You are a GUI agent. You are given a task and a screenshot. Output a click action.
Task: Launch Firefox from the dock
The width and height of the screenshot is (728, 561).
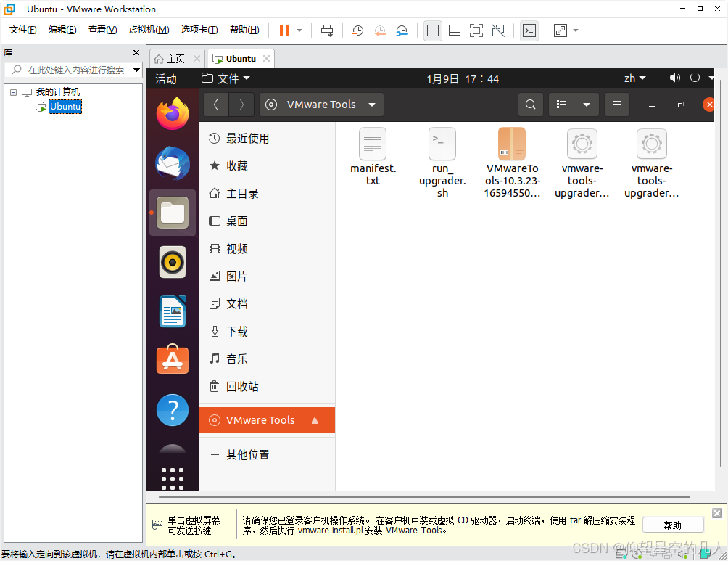point(173,113)
